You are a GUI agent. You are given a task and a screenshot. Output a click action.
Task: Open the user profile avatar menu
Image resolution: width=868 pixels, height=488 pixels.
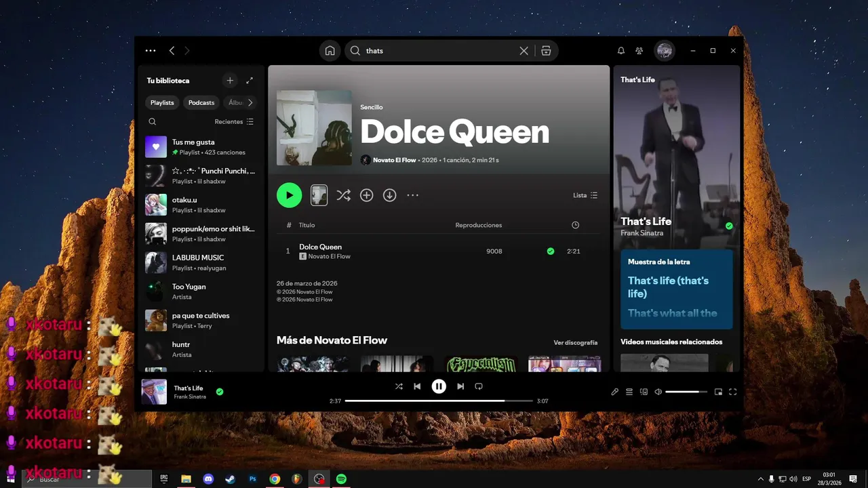[665, 51]
